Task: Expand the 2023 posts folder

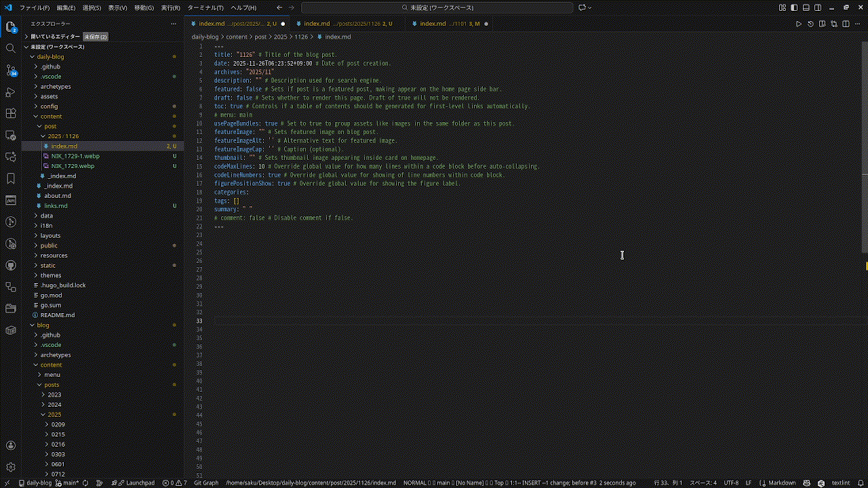Action: pos(54,394)
